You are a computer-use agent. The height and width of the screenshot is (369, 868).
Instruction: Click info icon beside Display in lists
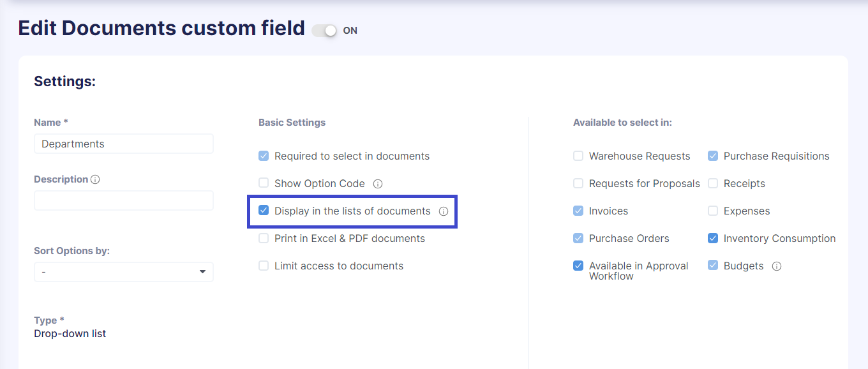tap(444, 211)
